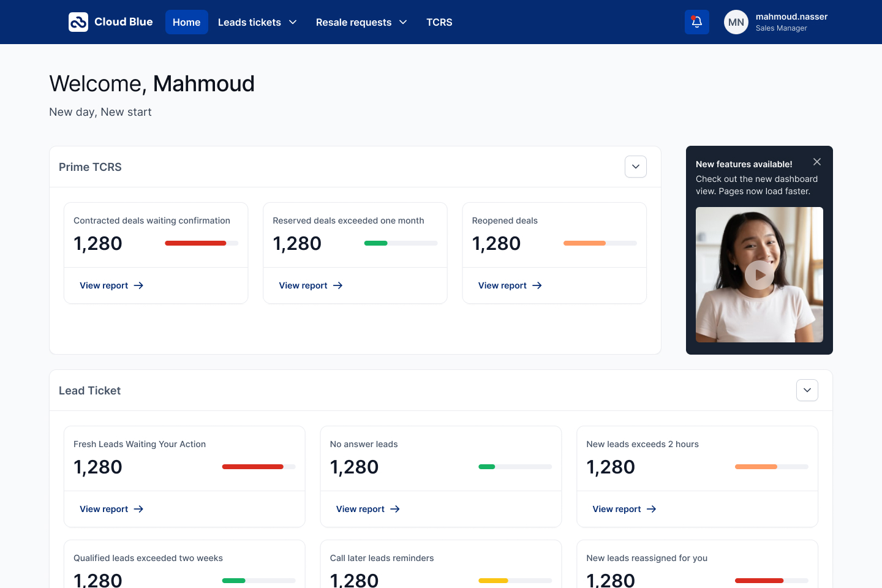Viewport: 882px width, 588px height.
Task: Click the Prime TCRS section title
Action: point(90,167)
